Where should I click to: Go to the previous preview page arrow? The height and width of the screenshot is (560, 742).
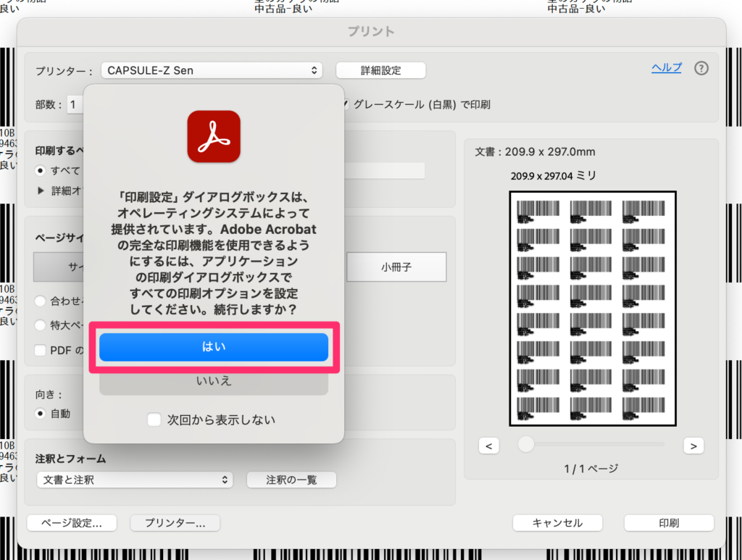point(489,446)
